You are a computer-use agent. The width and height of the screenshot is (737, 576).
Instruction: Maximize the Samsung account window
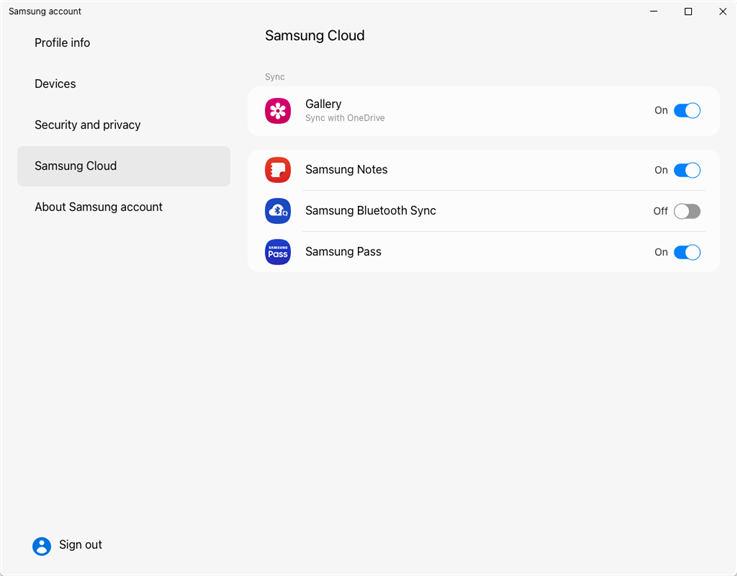[x=688, y=11]
